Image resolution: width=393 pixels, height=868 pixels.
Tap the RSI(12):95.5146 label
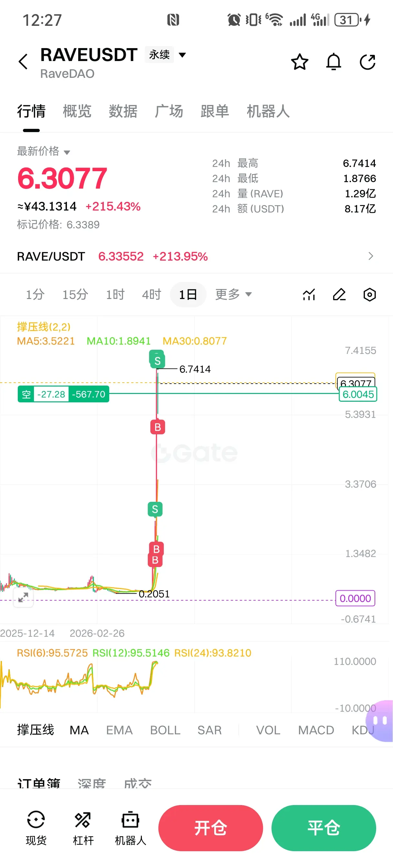point(131,653)
